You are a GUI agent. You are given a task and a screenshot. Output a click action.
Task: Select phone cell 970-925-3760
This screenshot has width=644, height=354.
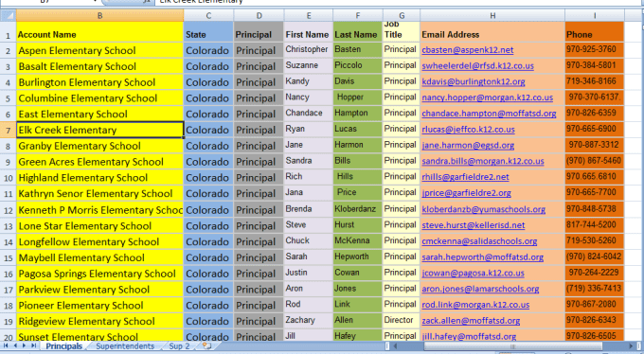coord(595,50)
